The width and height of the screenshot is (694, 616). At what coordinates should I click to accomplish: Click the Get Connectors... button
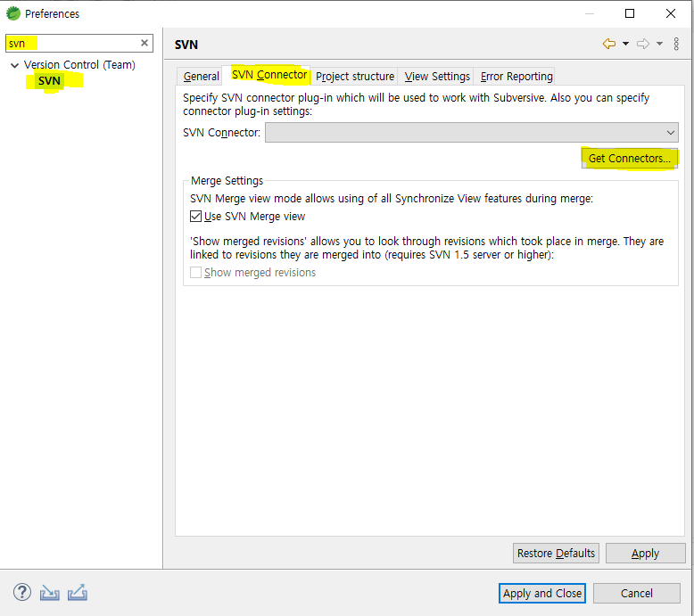(x=630, y=159)
